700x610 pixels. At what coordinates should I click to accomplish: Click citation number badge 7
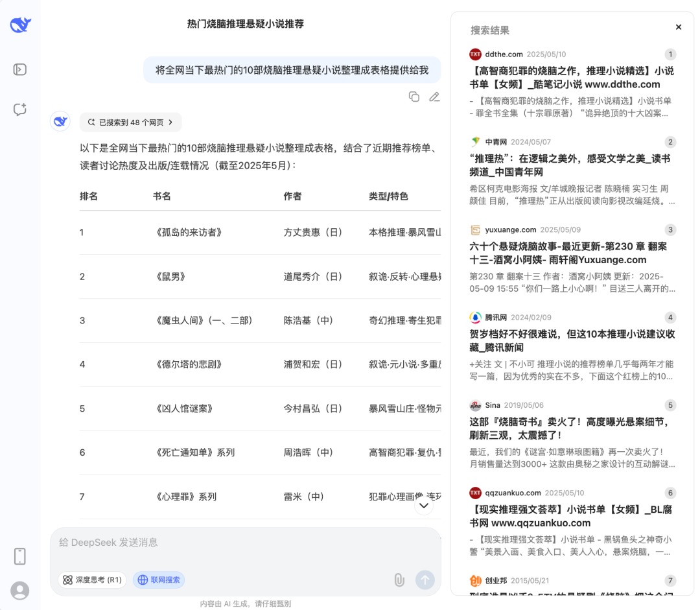tap(670, 581)
